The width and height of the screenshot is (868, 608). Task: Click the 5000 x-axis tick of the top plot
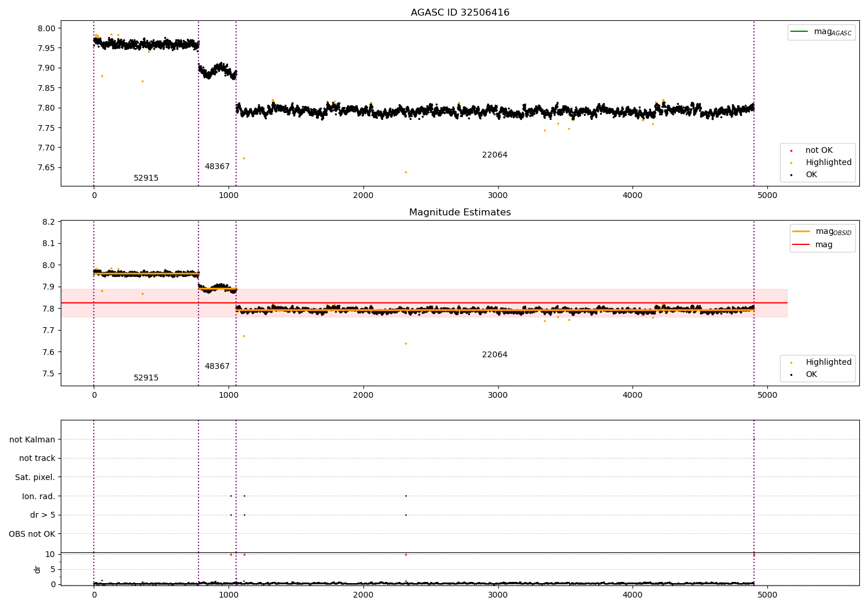[767, 196]
